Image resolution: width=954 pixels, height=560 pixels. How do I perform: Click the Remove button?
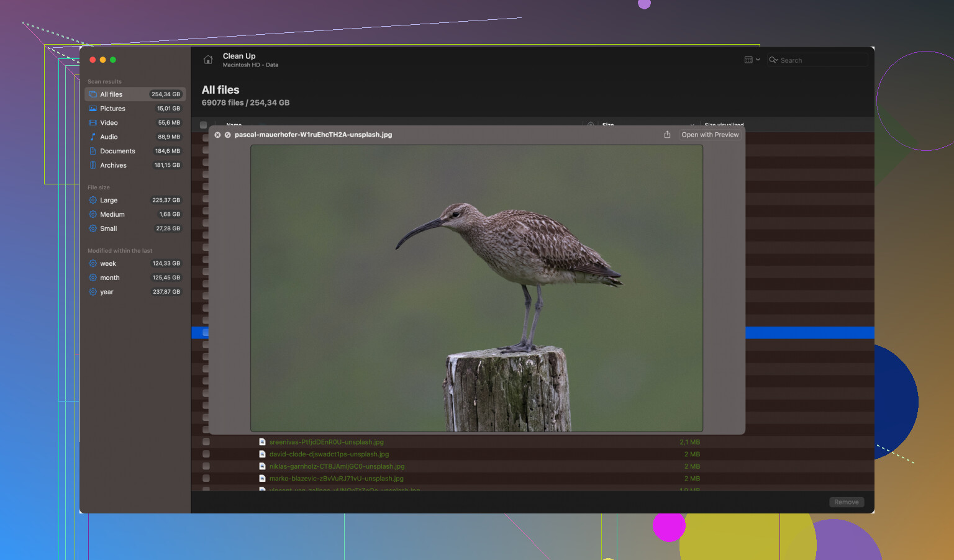(x=846, y=502)
